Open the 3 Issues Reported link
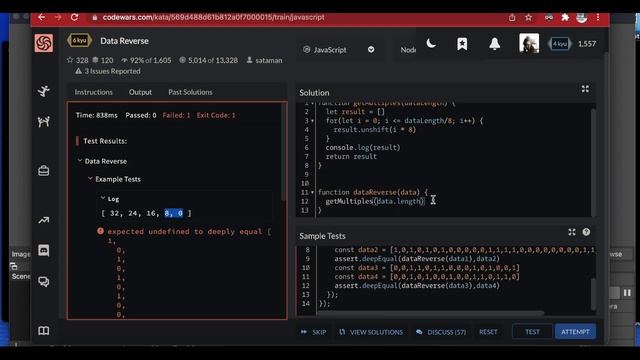 (108, 71)
